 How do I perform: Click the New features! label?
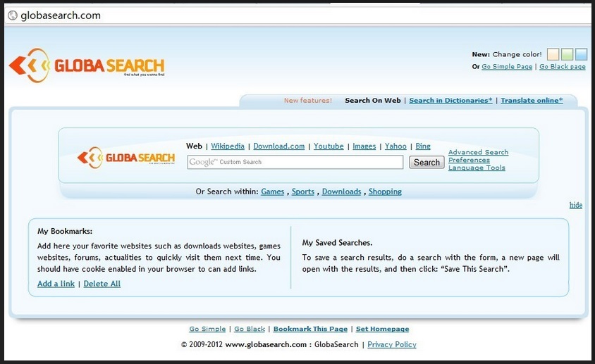click(308, 101)
